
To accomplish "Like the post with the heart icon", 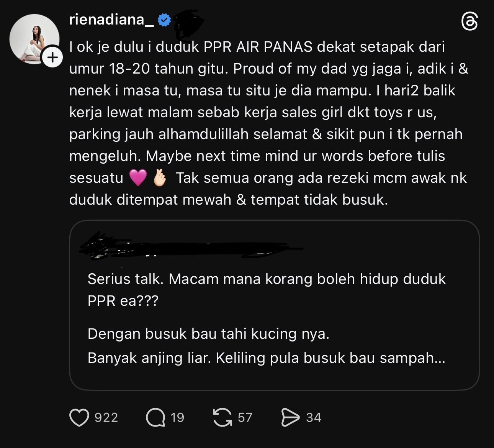I will coord(79,417).
